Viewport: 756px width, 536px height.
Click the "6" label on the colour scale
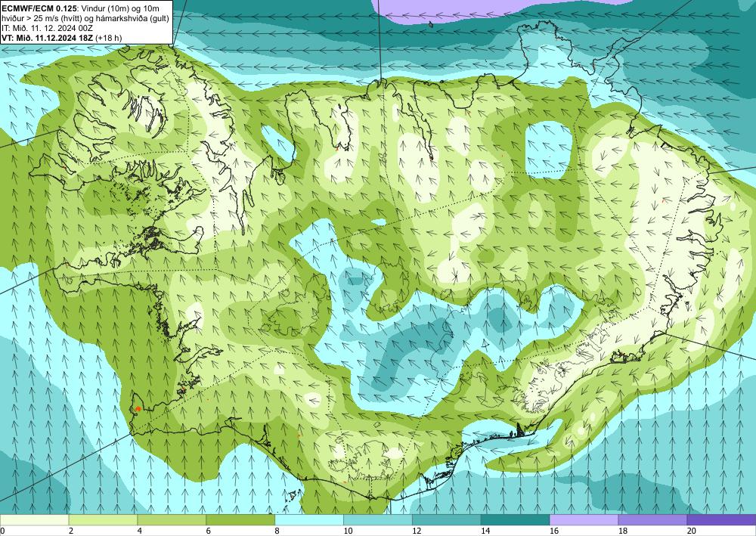coord(209,531)
